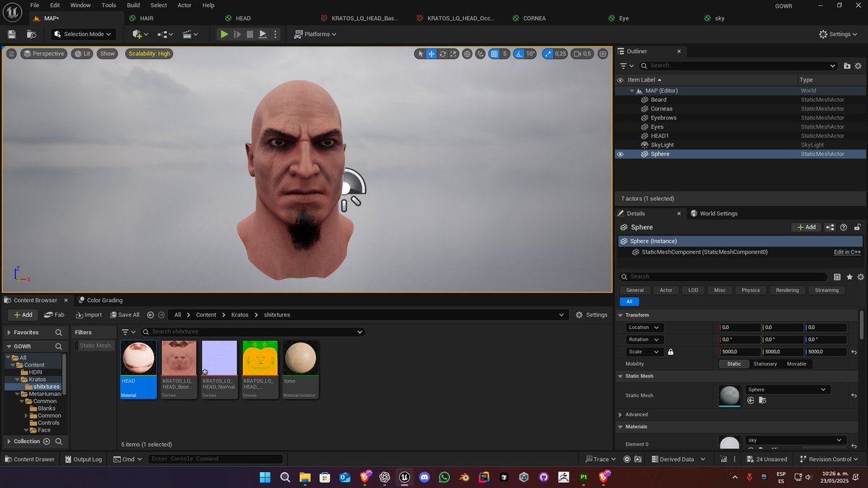
Task: Collapse the Materials section
Action: [x=620, y=427]
